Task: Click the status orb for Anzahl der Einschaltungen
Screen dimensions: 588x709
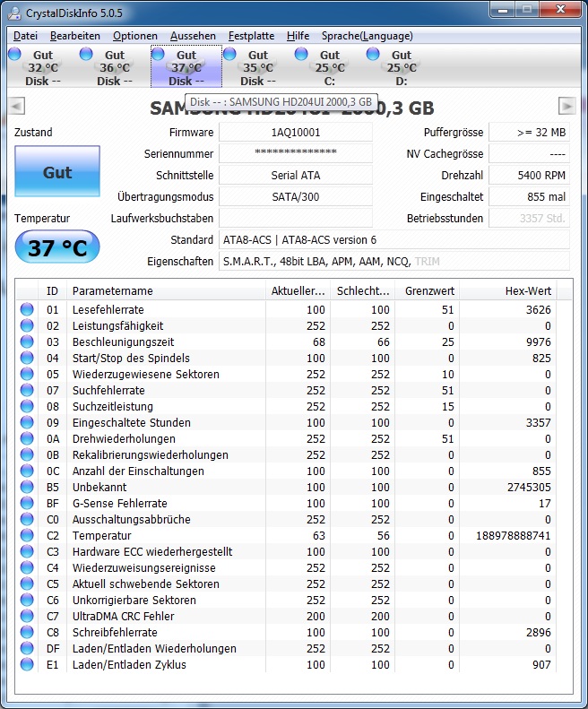Action: coord(27,471)
